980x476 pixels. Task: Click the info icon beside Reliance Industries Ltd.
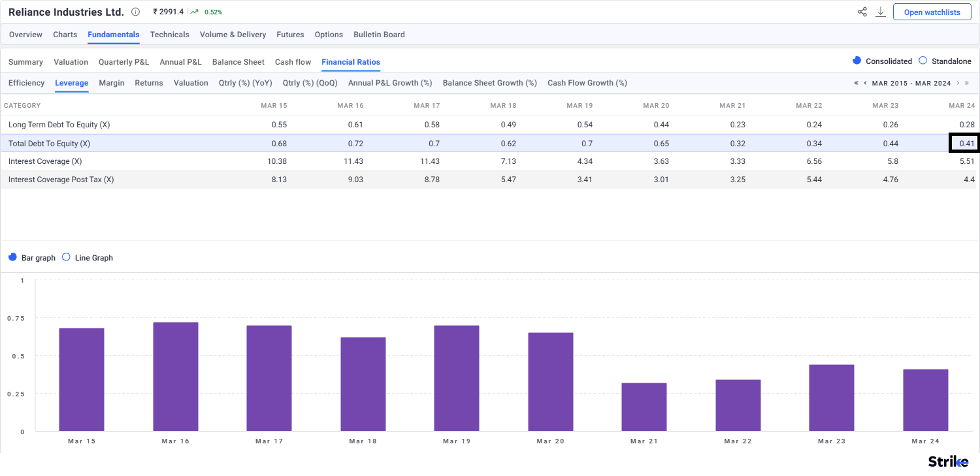tap(135, 12)
